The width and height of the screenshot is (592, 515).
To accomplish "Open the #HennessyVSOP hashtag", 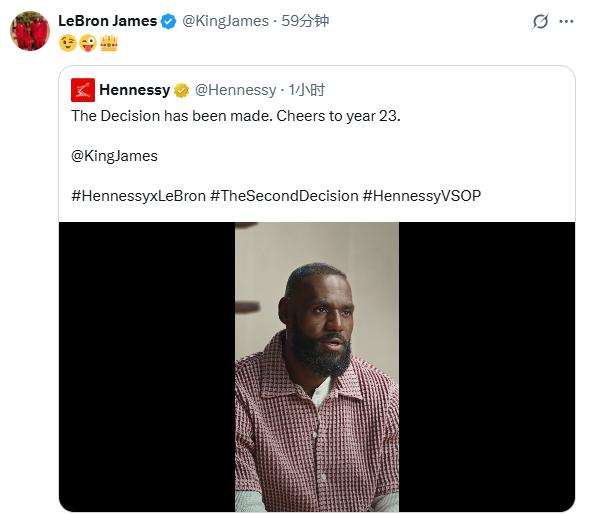I will [x=422, y=196].
